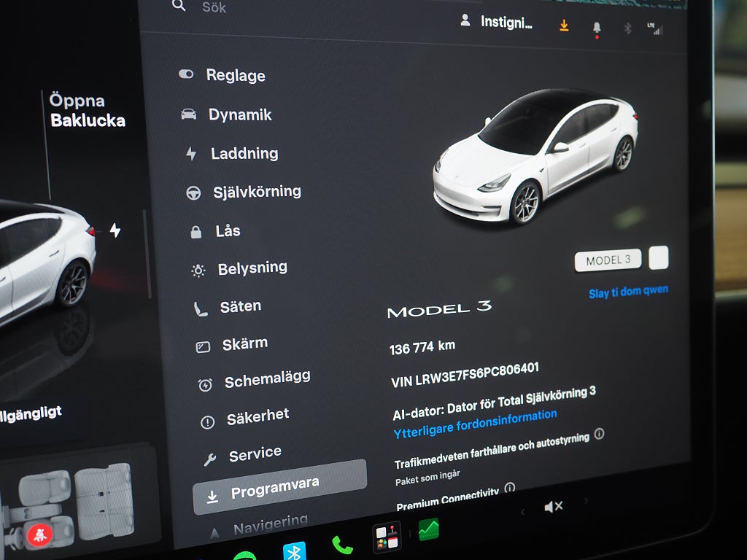Click the MODEL 3 badge button
This screenshot has height=560, width=747.
tap(608, 260)
